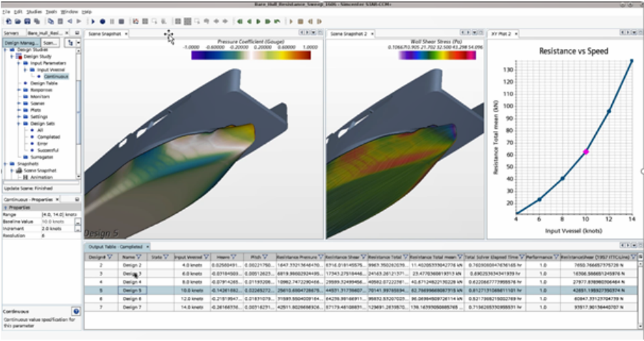Click the orange play arrow toolbar icon
Viewport: 644px width, 341px height.
coord(291,21)
